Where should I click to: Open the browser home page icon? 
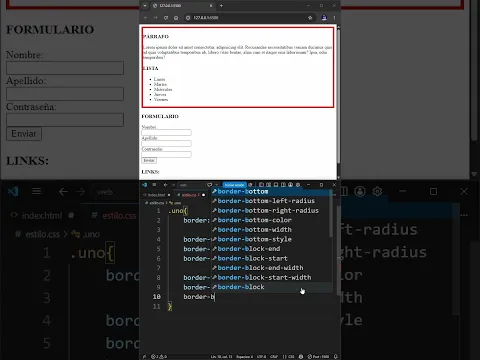pos(176,18)
